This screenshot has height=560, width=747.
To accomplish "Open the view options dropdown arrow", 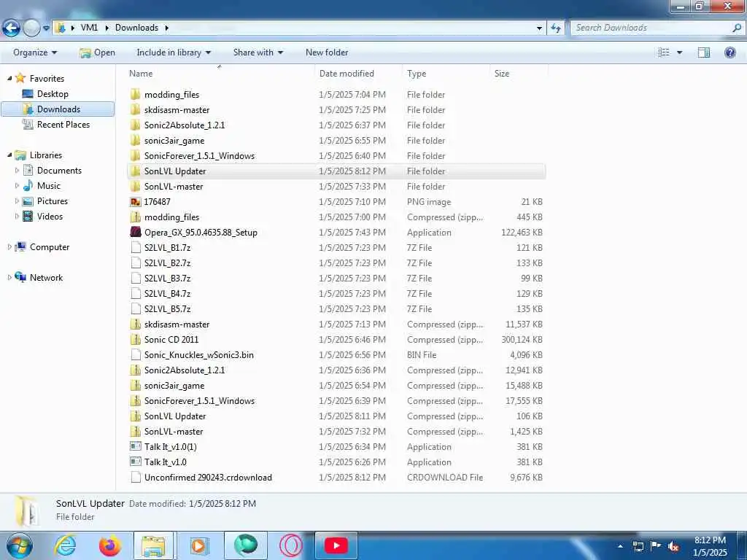I will (x=680, y=52).
